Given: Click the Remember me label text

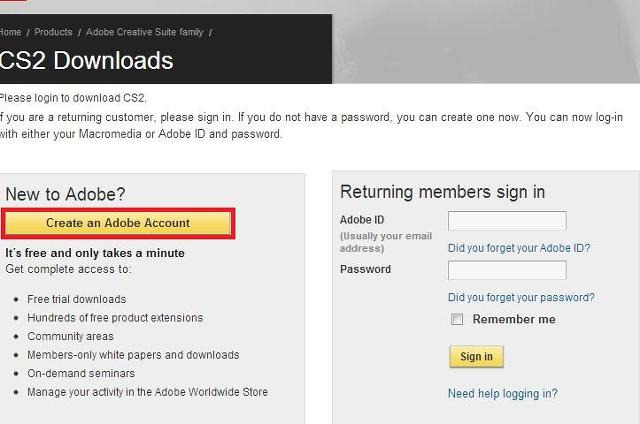Looking at the screenshot, I should click(x=514, y=319).
